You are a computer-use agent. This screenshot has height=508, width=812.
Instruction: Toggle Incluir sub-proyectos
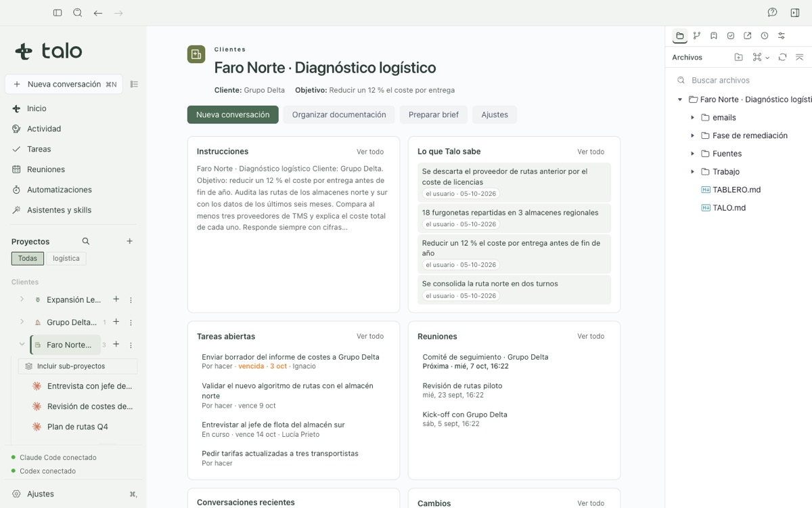(x=78, y=366)
